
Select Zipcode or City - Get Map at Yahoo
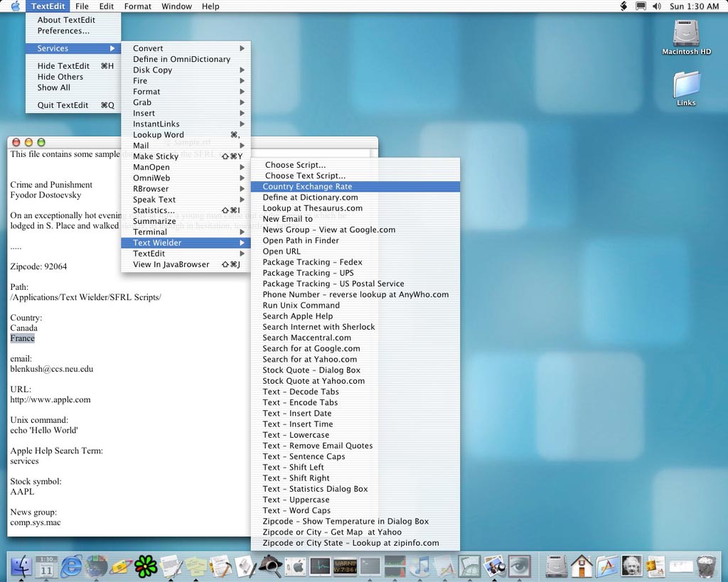coord(355,532)
